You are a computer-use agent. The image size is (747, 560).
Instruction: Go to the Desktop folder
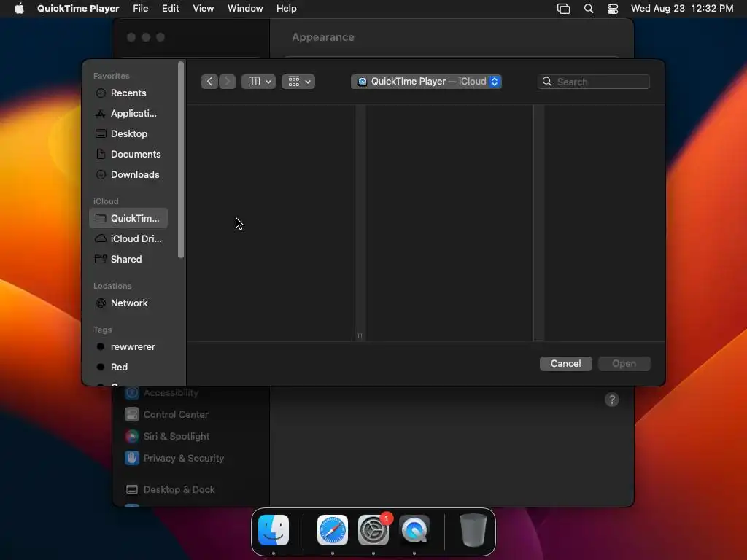click(x=128, y=134)
